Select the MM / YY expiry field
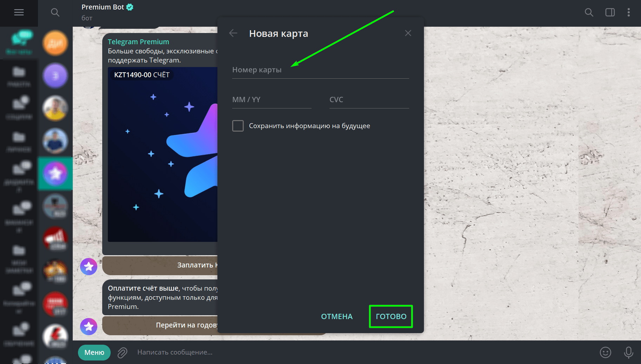 click(272, 100)
